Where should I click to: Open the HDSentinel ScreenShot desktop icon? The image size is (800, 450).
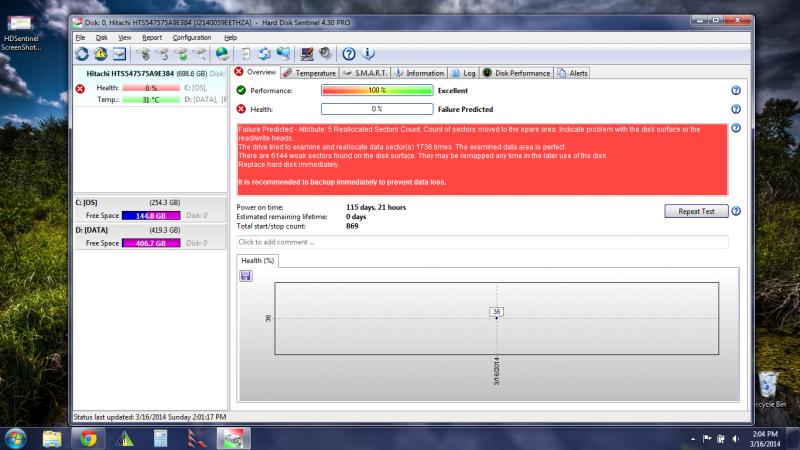[20, 33]
